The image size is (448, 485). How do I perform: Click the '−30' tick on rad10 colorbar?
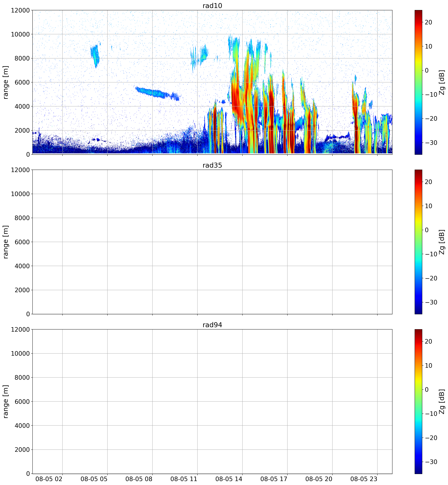pyautogui.click(x=431, y=143)
